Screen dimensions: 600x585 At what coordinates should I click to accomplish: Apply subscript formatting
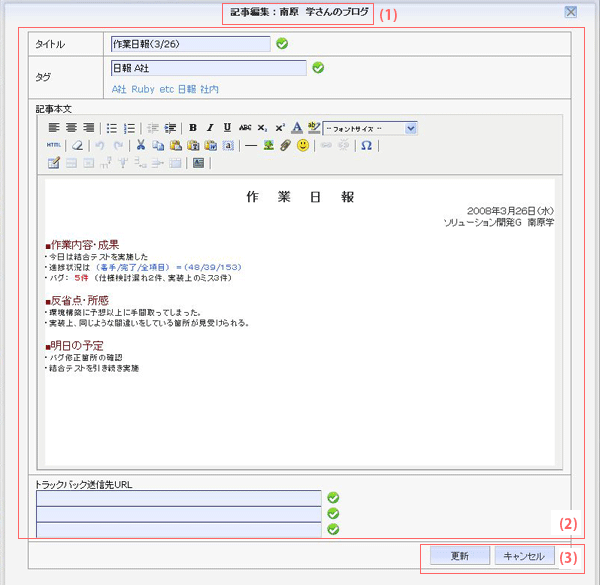coord(262,128)
